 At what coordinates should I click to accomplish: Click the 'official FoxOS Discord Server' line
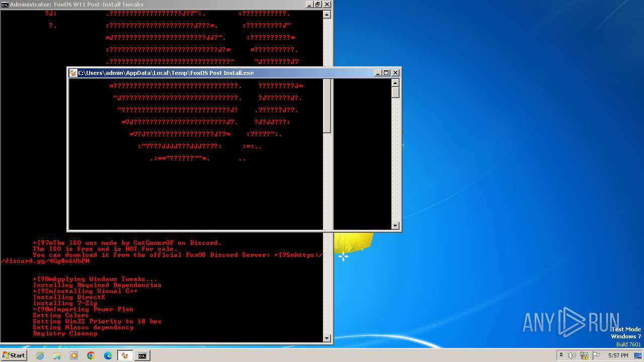[178, 255]
